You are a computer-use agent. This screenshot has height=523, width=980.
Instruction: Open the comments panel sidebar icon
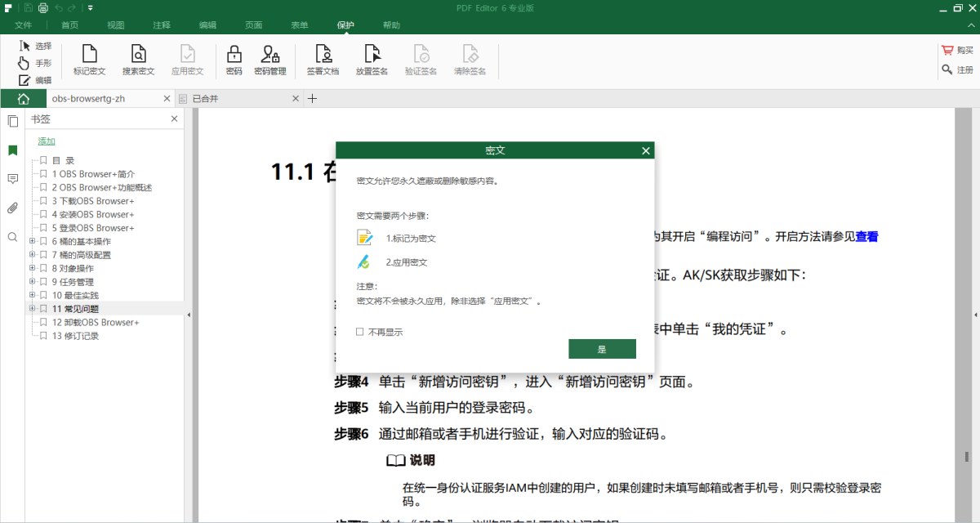click(12, 179)
